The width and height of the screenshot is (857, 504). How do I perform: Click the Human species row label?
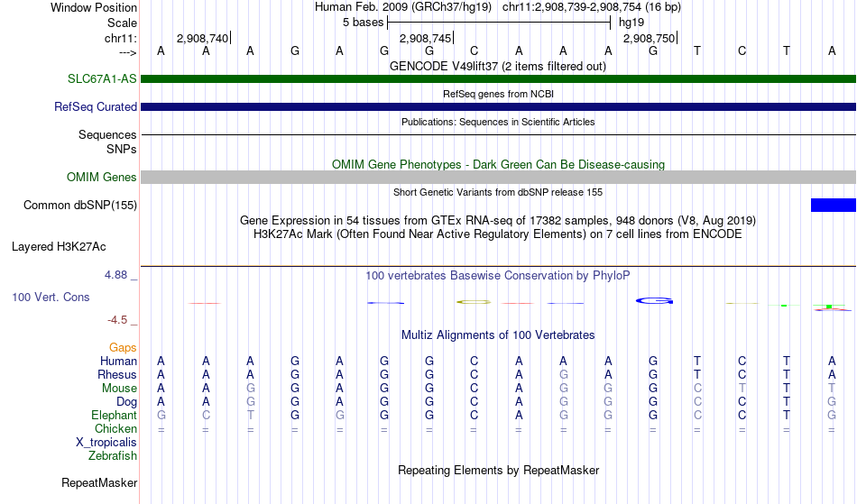click(118, 361)
